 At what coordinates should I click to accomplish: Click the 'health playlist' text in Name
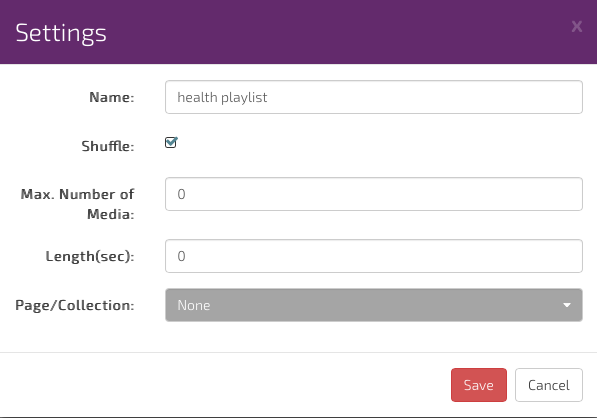pos(222,98)
